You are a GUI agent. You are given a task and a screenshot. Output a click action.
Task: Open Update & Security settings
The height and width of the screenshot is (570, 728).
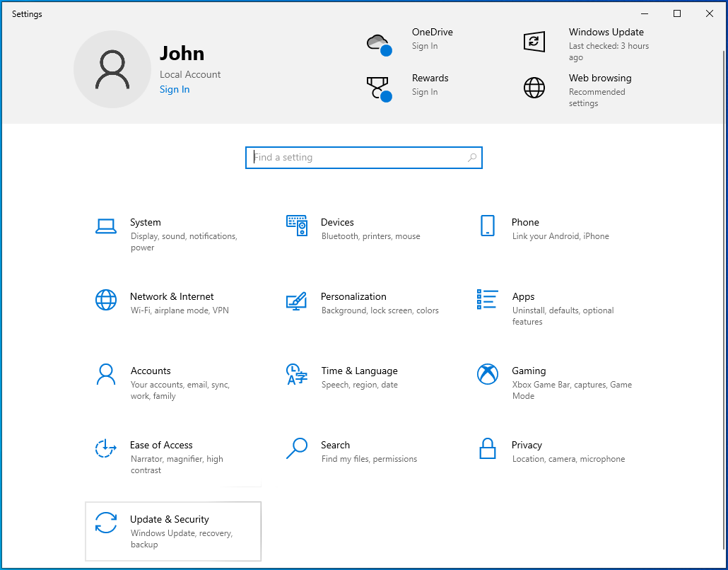[x=172, y=530]
